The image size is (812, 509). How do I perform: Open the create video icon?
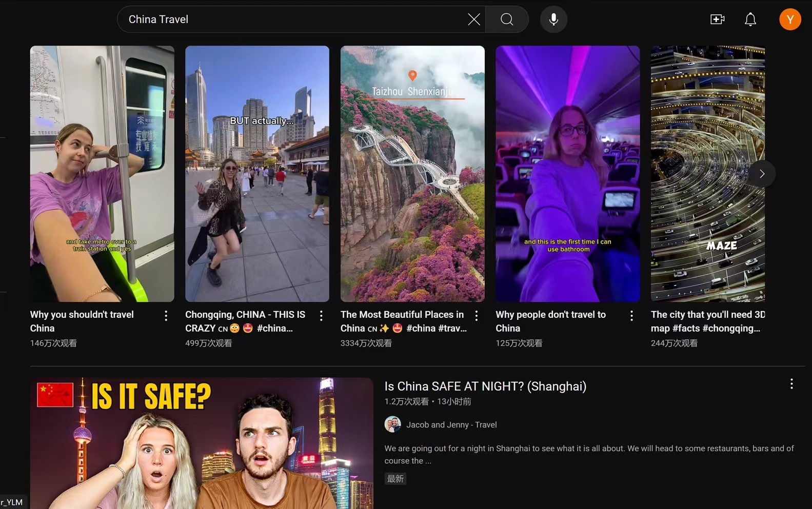(717, 19)
